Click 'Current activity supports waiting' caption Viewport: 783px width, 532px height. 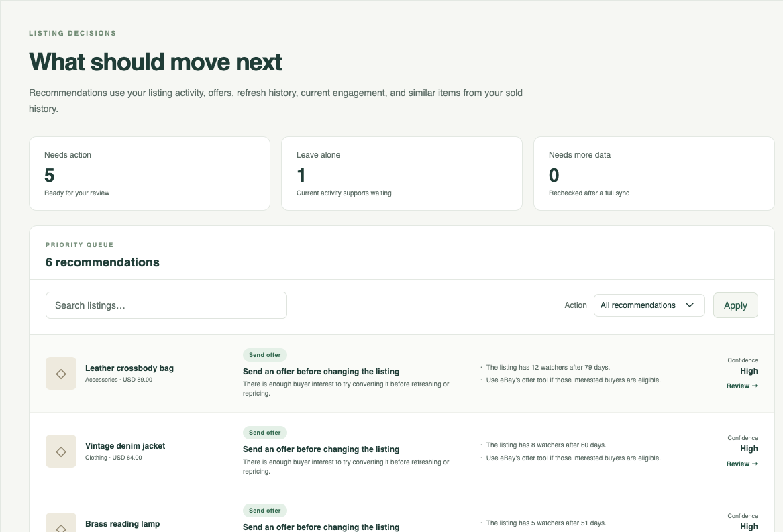tap(344, 193)
